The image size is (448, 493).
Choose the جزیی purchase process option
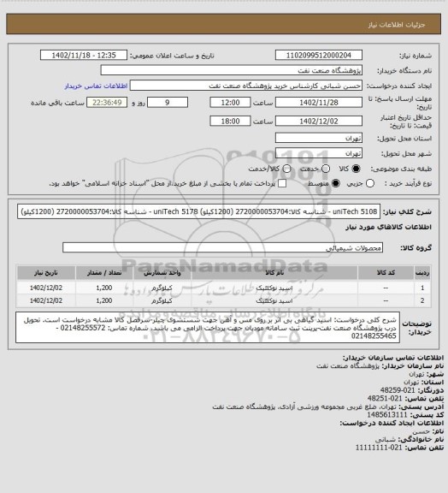[370, 183]
